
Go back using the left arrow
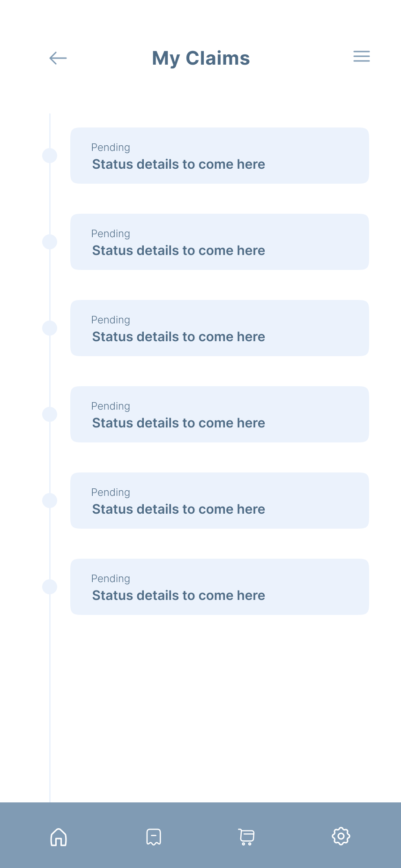[x=58, y=58]
